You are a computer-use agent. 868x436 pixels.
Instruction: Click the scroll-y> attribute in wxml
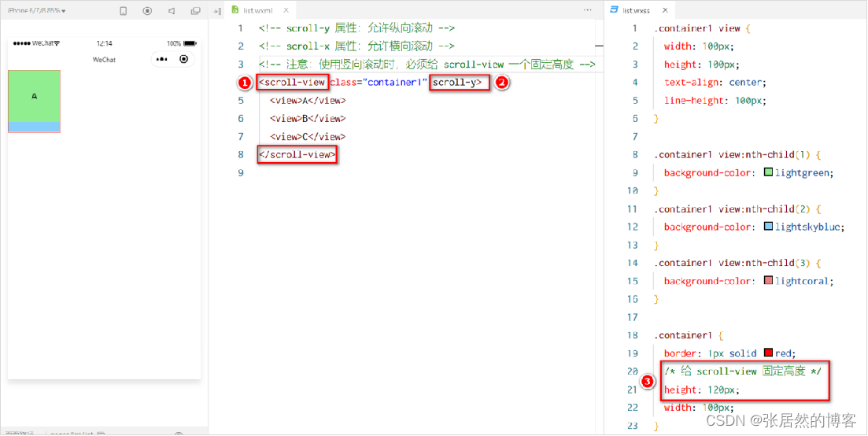(458, 83)
